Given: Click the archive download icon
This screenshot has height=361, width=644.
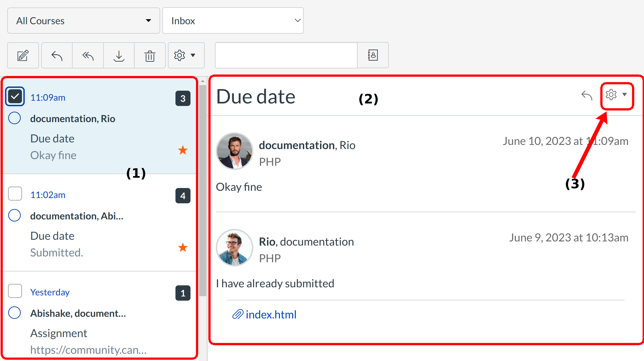Looking at the screenshot, I should click(x=119, y=55).
